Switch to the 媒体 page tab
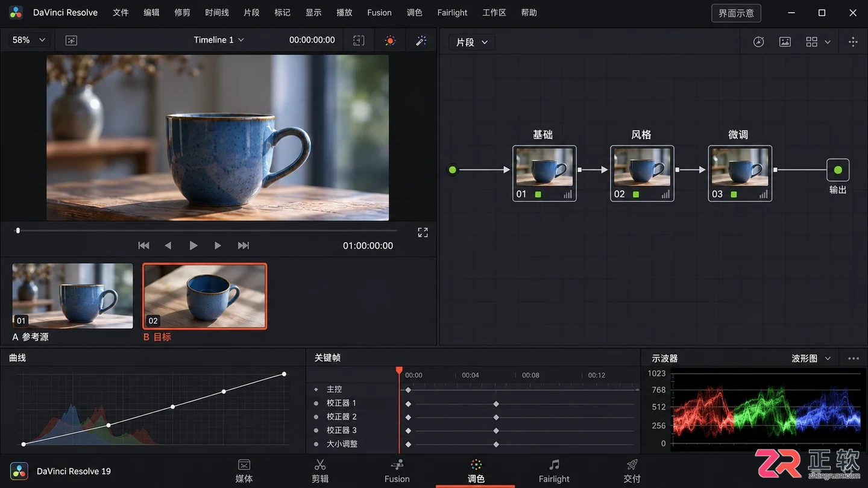868x488 pixels. [244, 471]
